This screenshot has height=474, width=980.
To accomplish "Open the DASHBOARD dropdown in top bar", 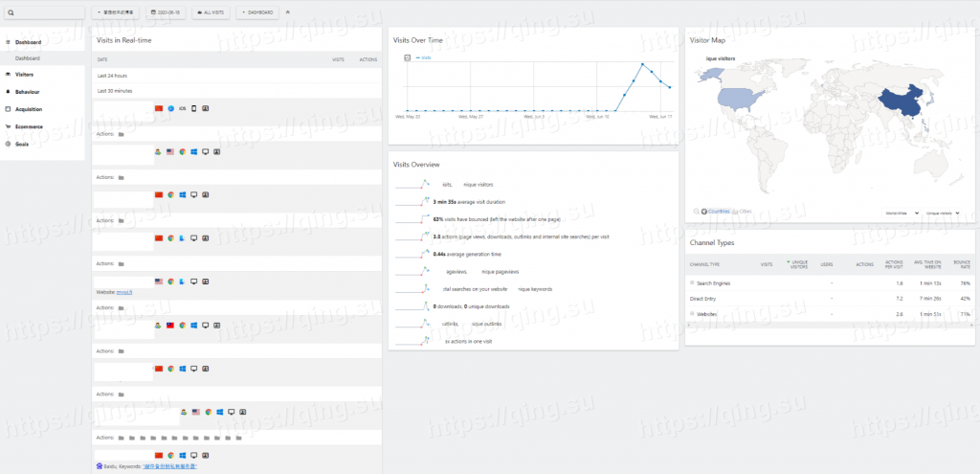I will (x=257, y=12).
